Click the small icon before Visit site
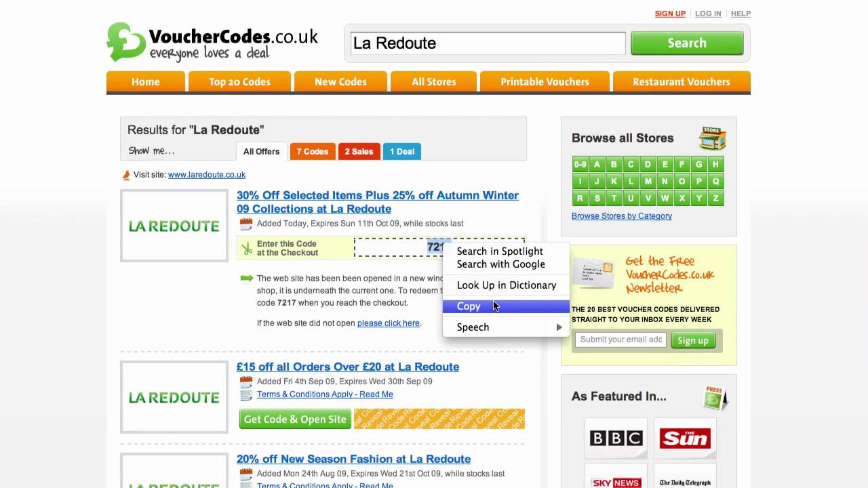The height and width of the screenshot is (488, 868). (x=126, y=175)
